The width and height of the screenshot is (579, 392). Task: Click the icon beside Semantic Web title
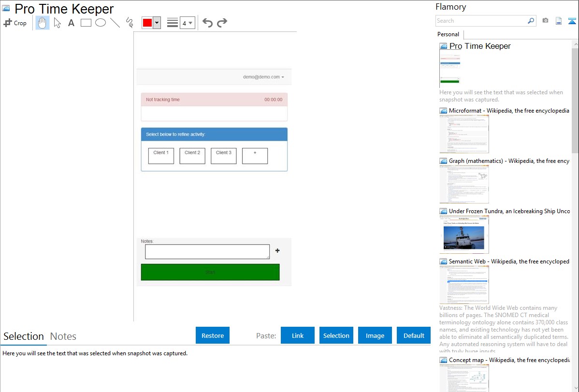pos(444,261)
